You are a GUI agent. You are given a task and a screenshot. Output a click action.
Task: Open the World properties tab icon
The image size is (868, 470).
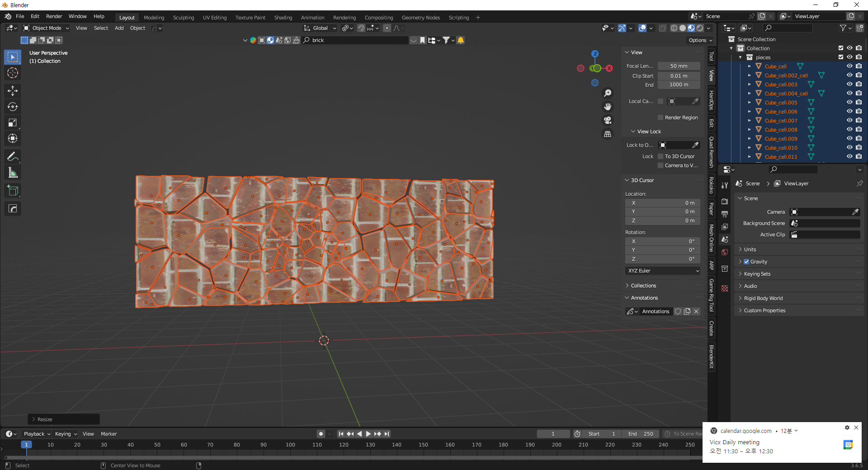pos(725,252)
